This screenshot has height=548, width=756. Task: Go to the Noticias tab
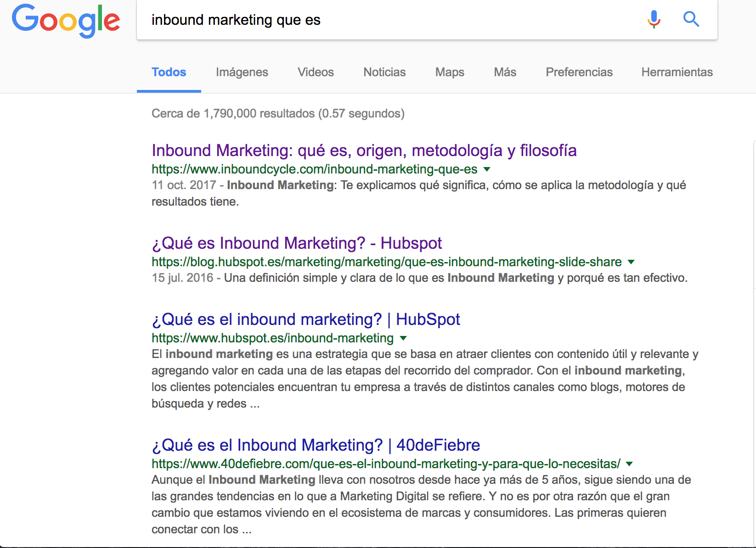[384, 73]
